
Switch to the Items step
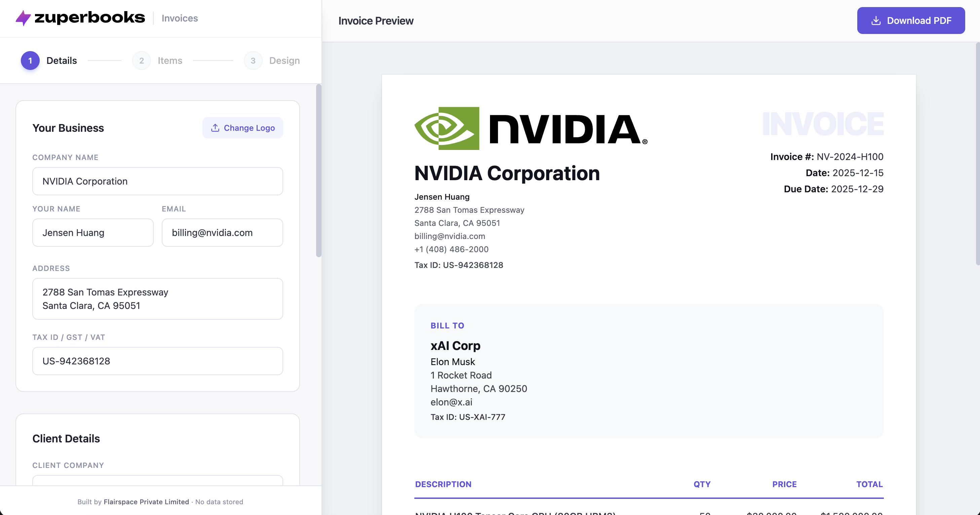pos(170,60)
